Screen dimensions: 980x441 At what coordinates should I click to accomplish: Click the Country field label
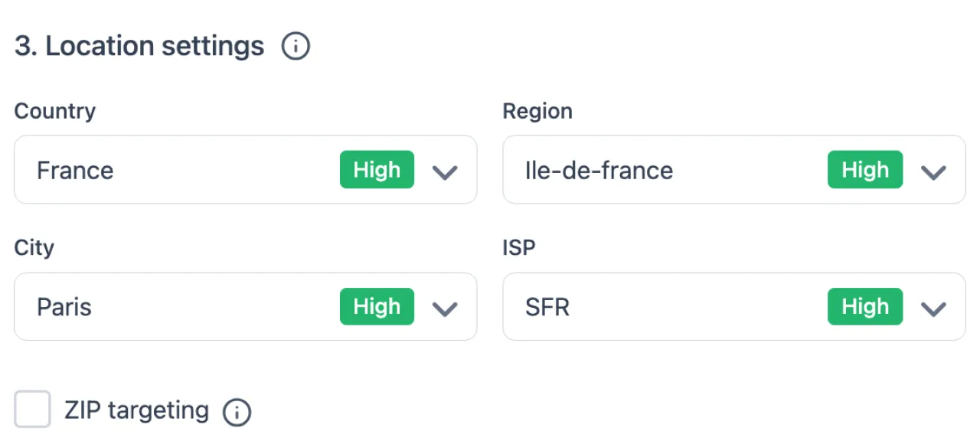(55, 111)
